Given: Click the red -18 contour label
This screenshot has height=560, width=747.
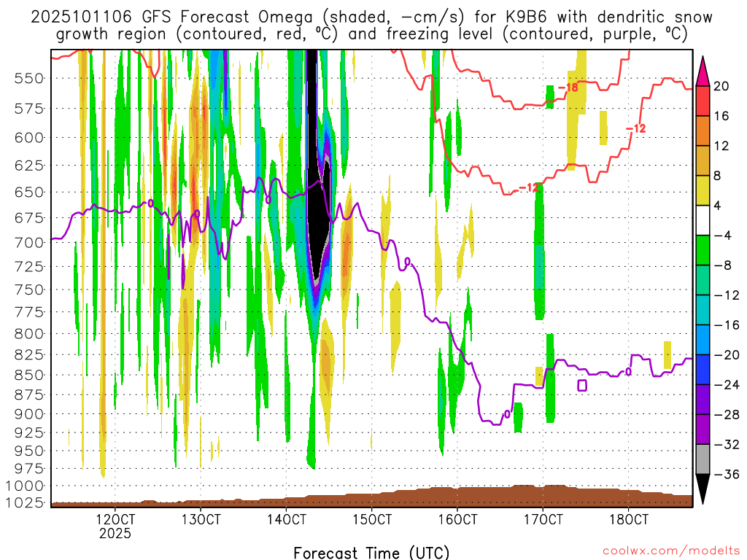Looking at the screenshot, I should point(568,87).
